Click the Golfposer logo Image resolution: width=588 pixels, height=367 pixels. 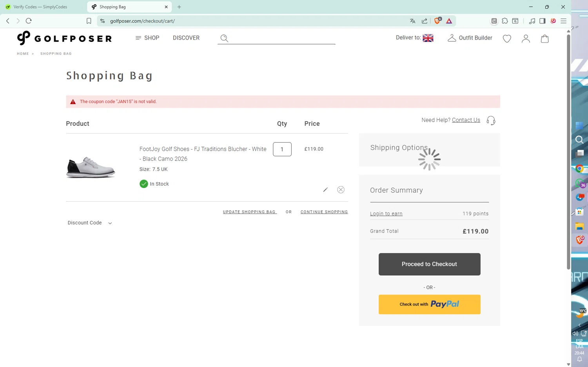(64, 38)
